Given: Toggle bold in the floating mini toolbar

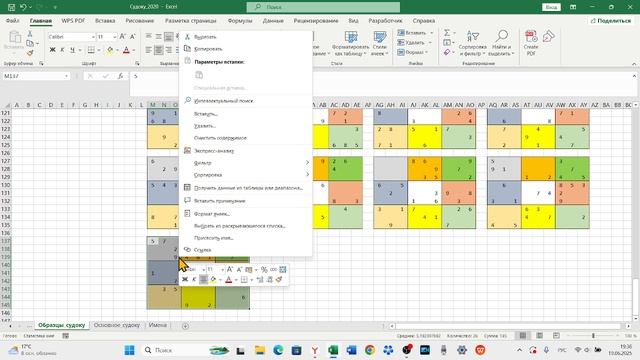Looking at the screenshot, I should 185,280.
